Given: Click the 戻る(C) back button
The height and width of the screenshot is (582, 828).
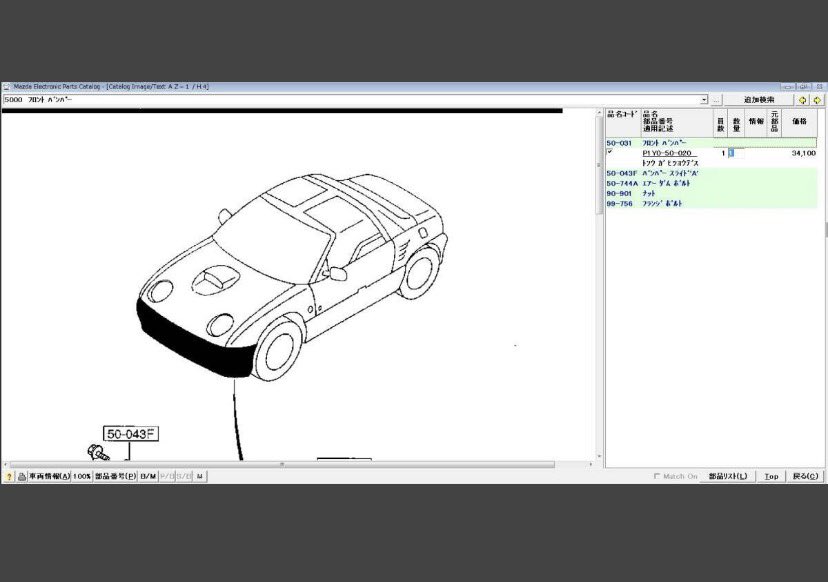Looking at the screenshot, I should [x=805, y=476].
